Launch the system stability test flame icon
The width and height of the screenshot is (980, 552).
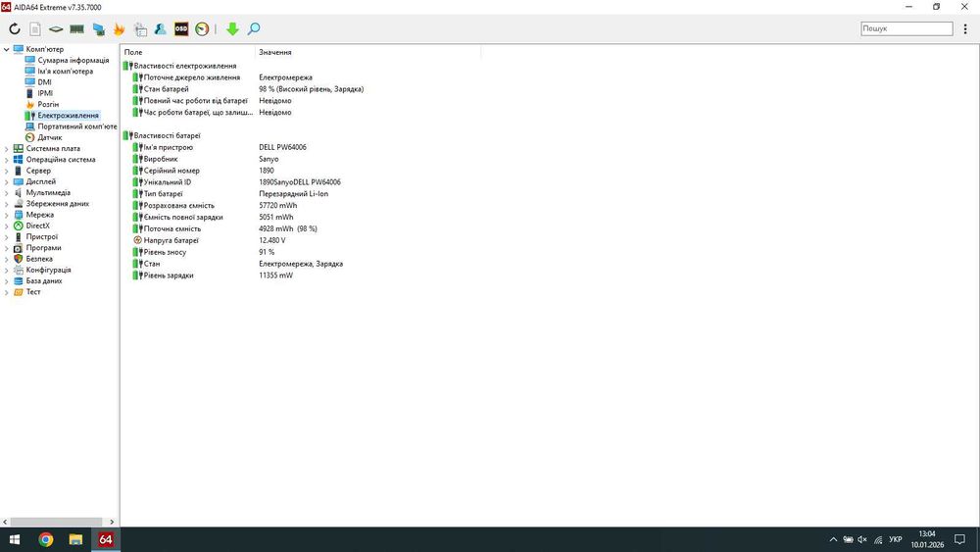pos(119,28)
